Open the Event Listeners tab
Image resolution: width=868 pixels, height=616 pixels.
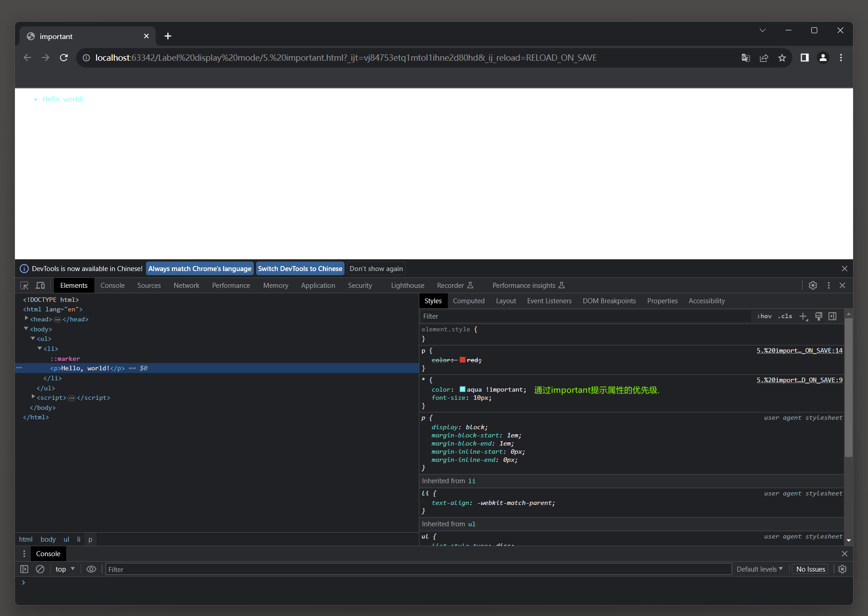pyautogui.click(x=549, y=301)
